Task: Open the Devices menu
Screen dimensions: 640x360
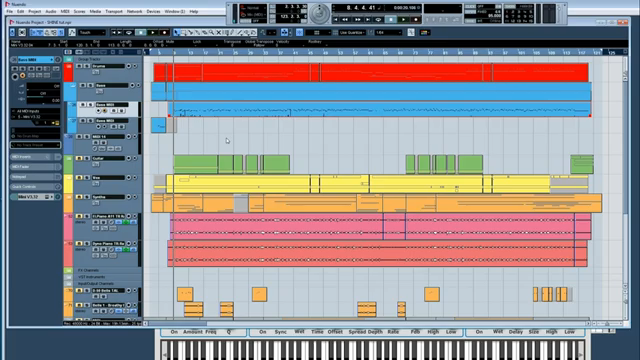Action: point(153,12)
